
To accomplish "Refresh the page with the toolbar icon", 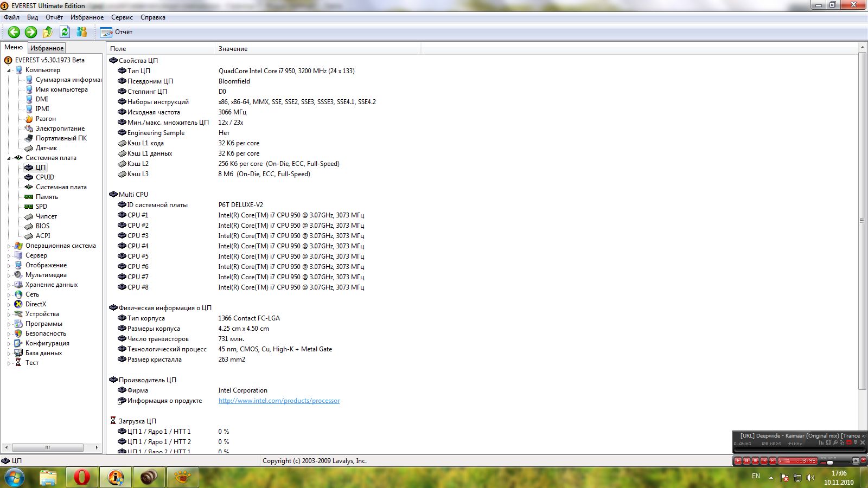I will 65,32.
